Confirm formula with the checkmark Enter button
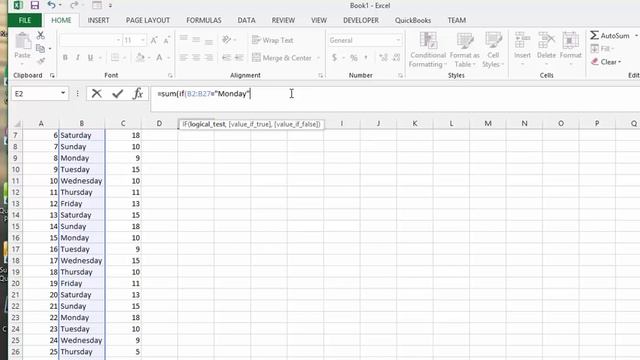The width and height of the screenshot is (640, 360). (x=118, y=93)
